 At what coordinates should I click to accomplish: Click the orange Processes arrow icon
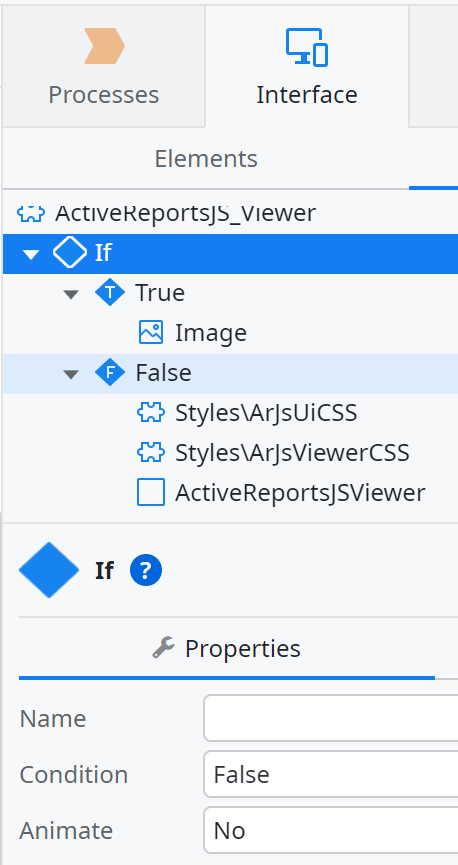pyautogui.click(x=104, y=45)
